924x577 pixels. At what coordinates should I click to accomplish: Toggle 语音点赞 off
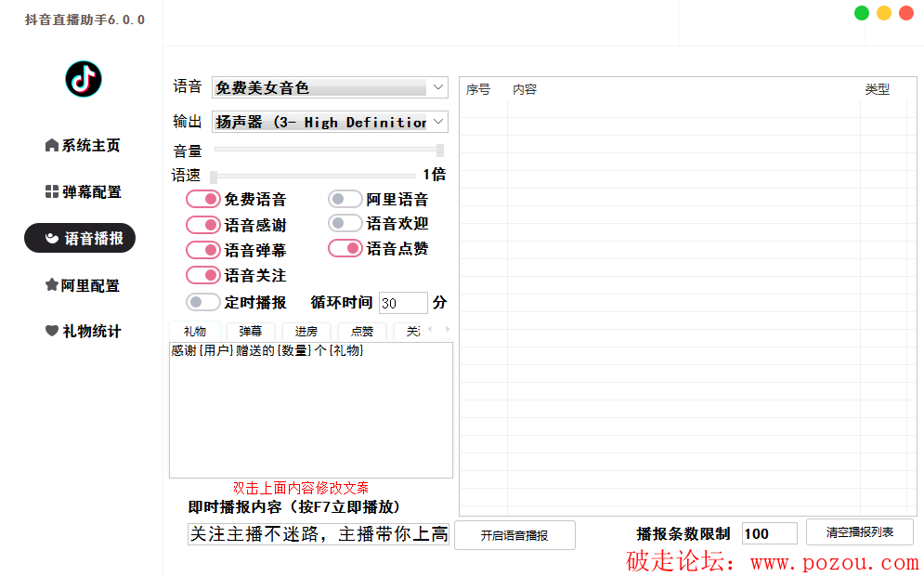pos(345,248)
